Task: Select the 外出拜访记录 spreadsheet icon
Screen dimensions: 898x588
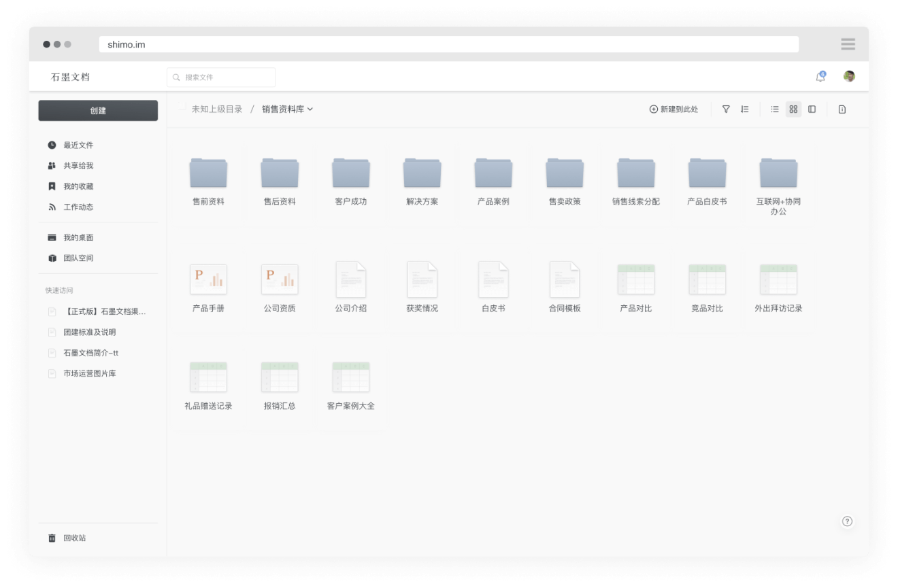Action: click(778, 279)
